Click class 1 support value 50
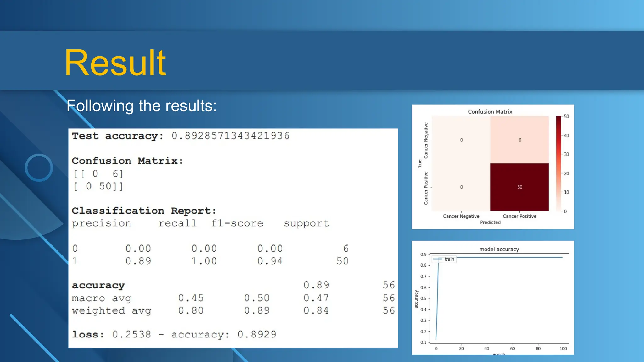This screenshot has width=644, height=362. tap(342, 261)
